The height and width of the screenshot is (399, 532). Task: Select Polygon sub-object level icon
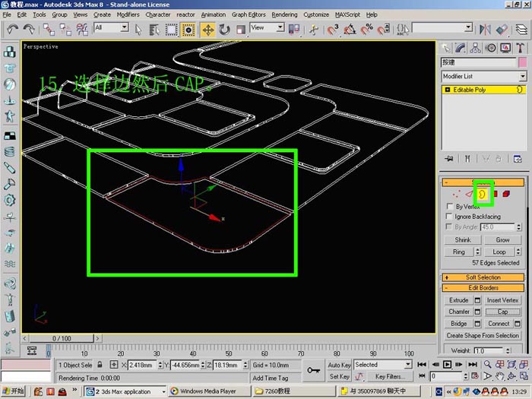tap(496, 194)
